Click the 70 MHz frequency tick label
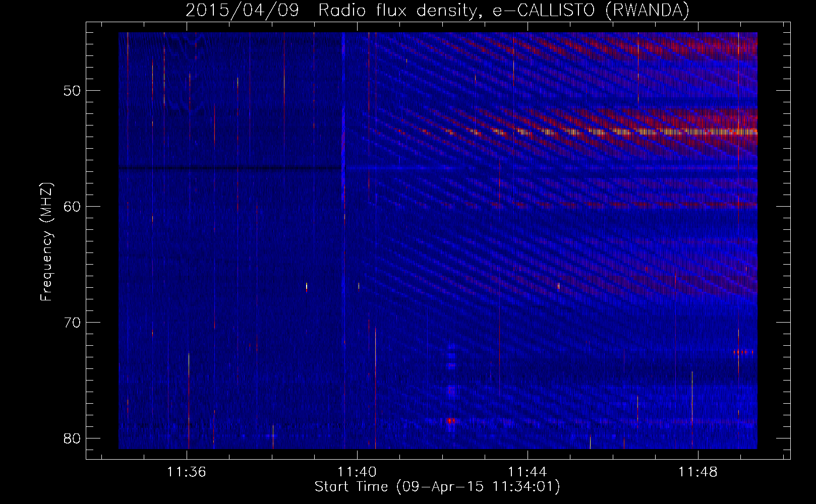The image size is (816, 504). coord(73,322)
